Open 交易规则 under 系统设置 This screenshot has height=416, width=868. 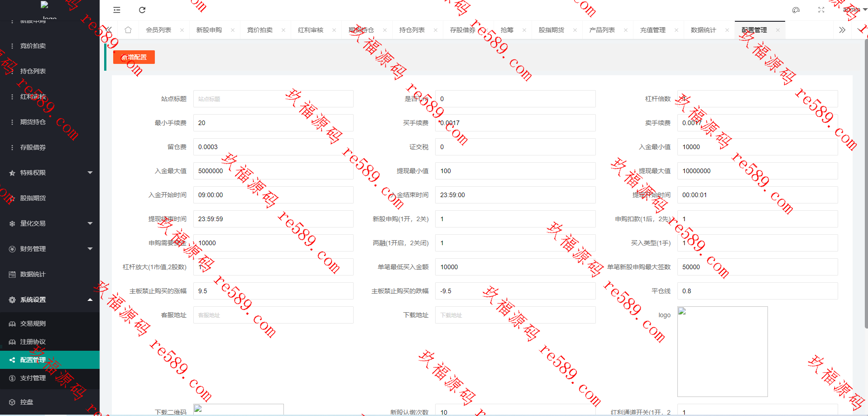coord(50,324)
